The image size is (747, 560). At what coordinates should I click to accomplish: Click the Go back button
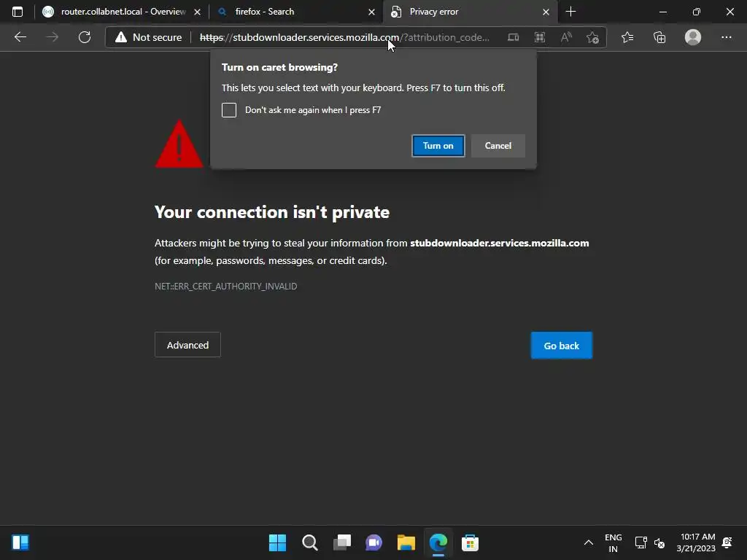click(562, 345)
